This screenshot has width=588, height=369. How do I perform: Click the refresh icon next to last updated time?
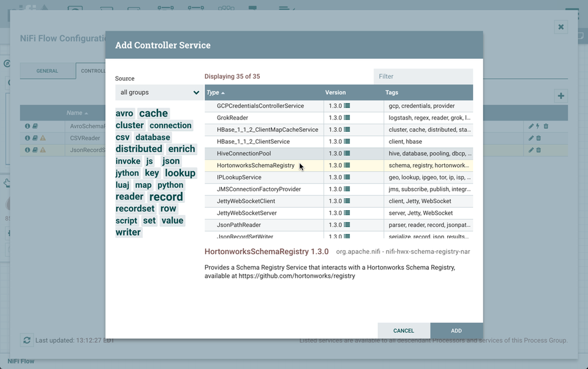[26, 340]
